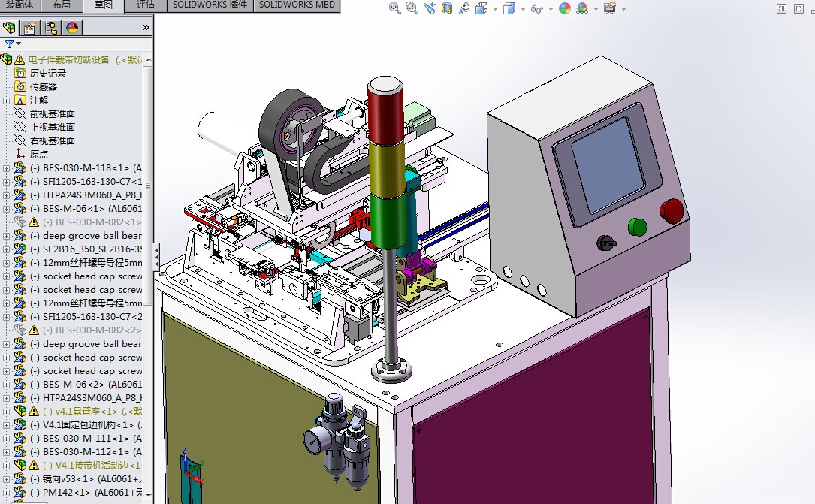Open the 评估 tab
Screen dimensions: 815x504
(146, 5)
